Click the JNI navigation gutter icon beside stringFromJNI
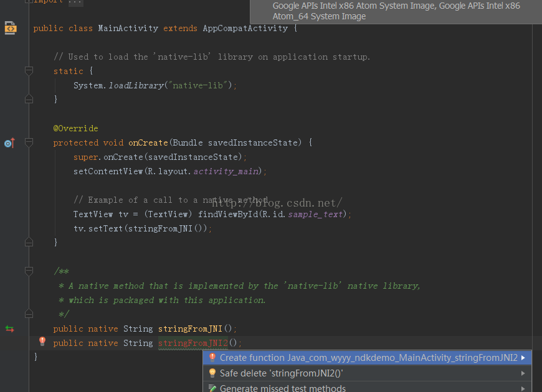The height and width of the screenshot is (392, 542). click(x=10, y=329)
